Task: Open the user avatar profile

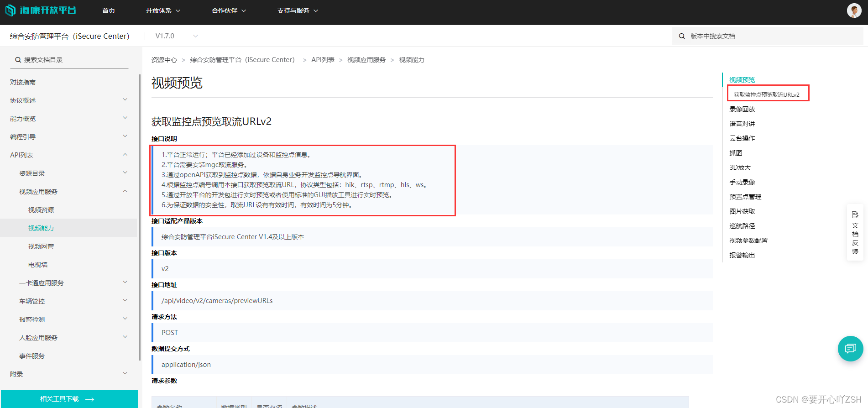Action: tap(854, 10)
